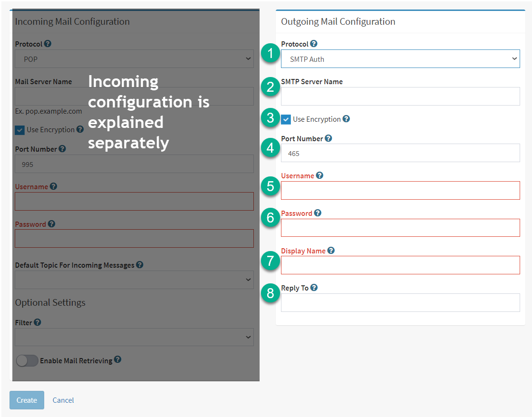Open help for Default Topic For Incoming Messages
Screen dimensions: 532x417
click(x=140, y=265)
